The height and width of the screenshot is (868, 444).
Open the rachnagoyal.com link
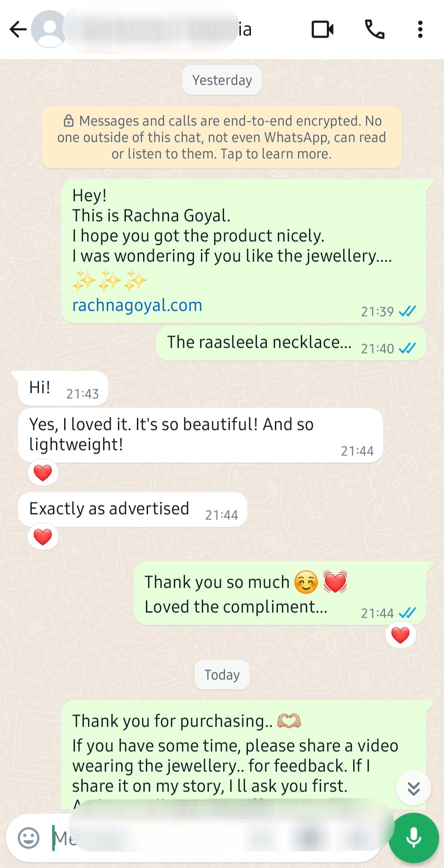tap(137, 305)
